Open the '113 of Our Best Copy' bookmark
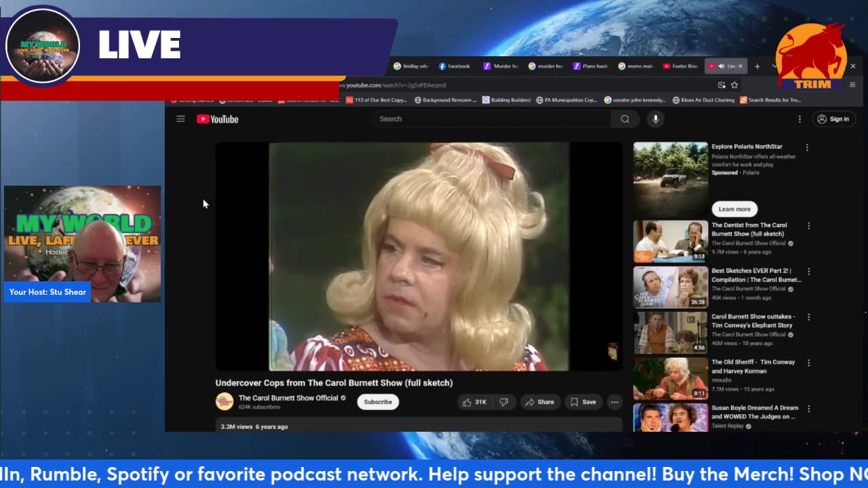 point(376,100)
